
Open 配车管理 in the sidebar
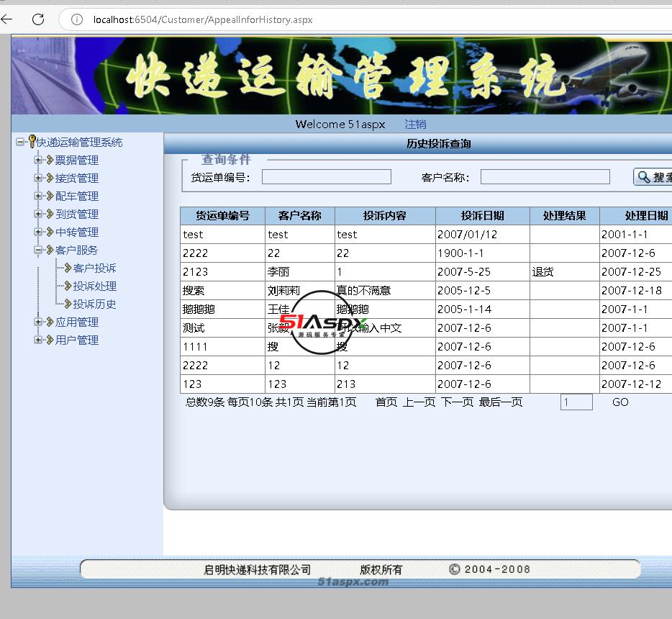pyautogui.click(x=76, y=196)
